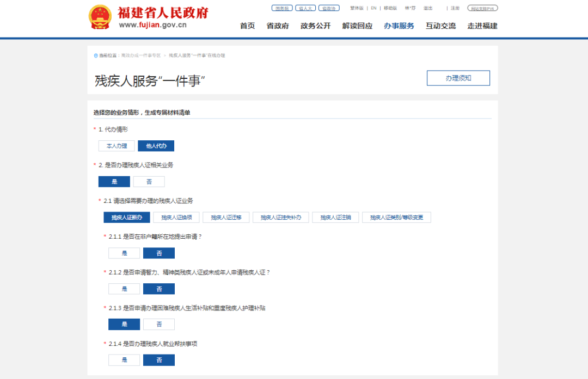
Task: Select 是 for question 2.1.4 就业帮扶
Action: click(124, 360)
